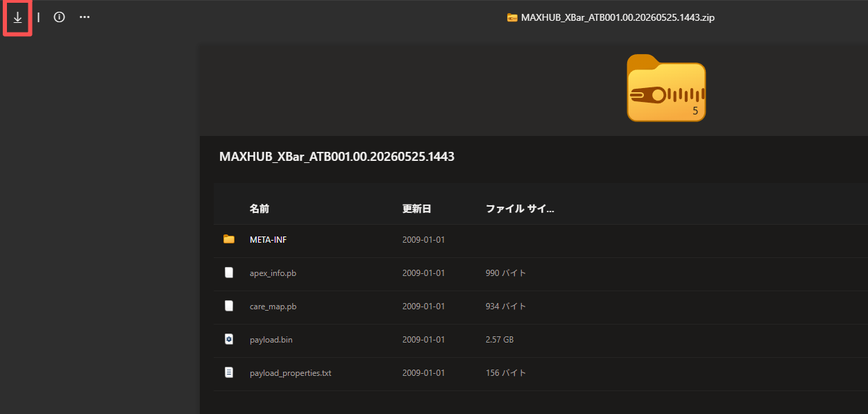Open the META-INF folder icon

229,239
